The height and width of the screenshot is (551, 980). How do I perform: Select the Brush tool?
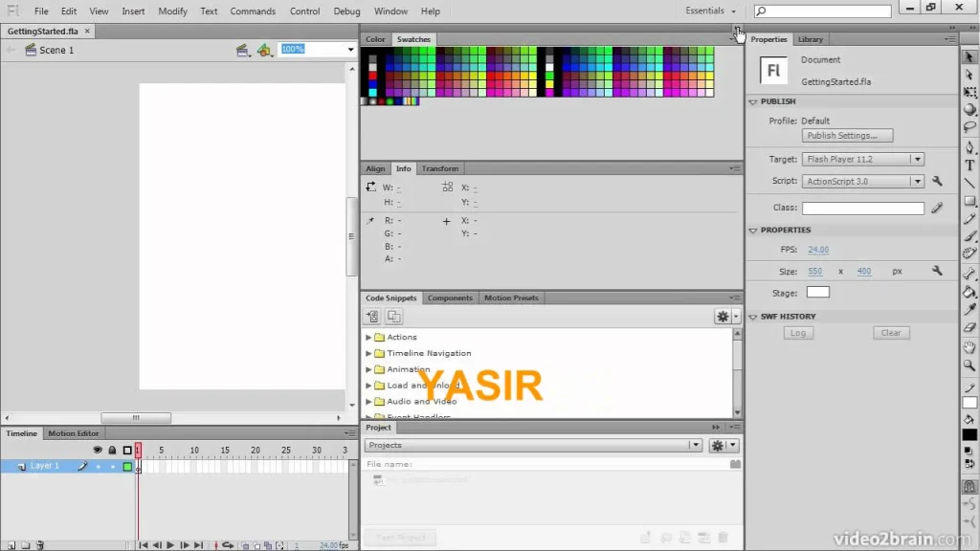click(969, 236)
